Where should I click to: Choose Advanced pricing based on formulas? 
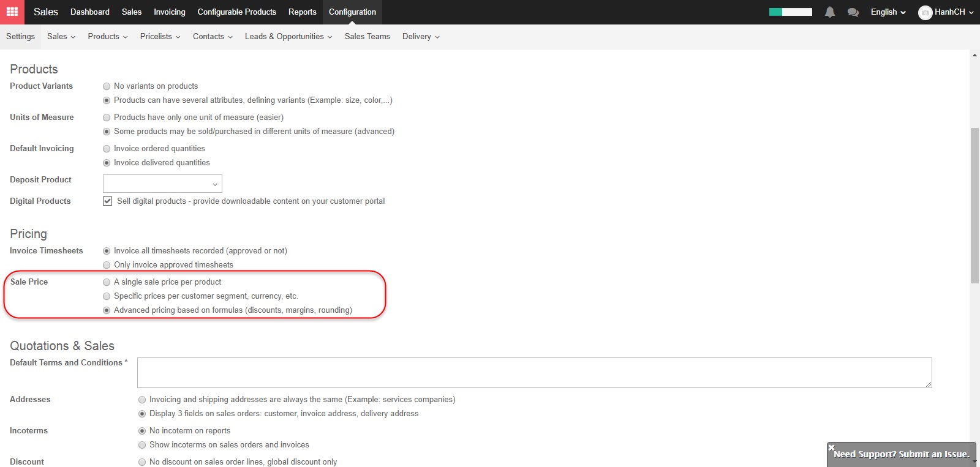point(107,310)
